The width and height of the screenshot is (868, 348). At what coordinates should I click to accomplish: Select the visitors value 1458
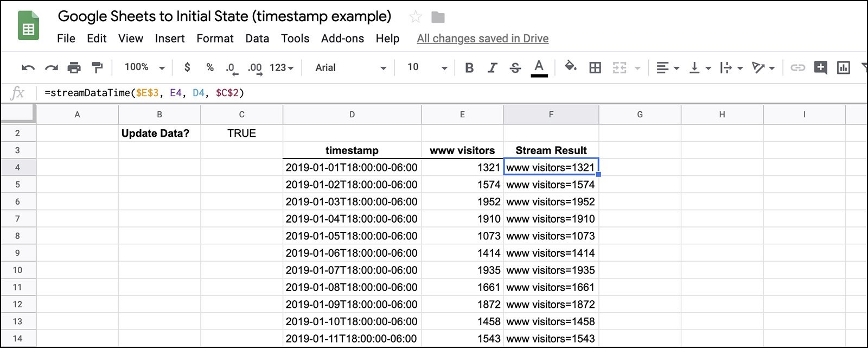point(462,321)
